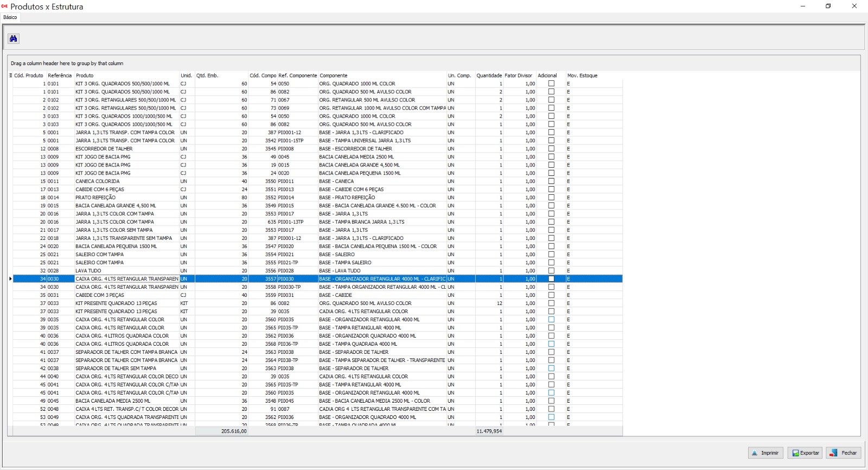868x470 pixels.
Task: Enable Adicional checkbox in LAVA TUDO row
Action: (551, 271)
